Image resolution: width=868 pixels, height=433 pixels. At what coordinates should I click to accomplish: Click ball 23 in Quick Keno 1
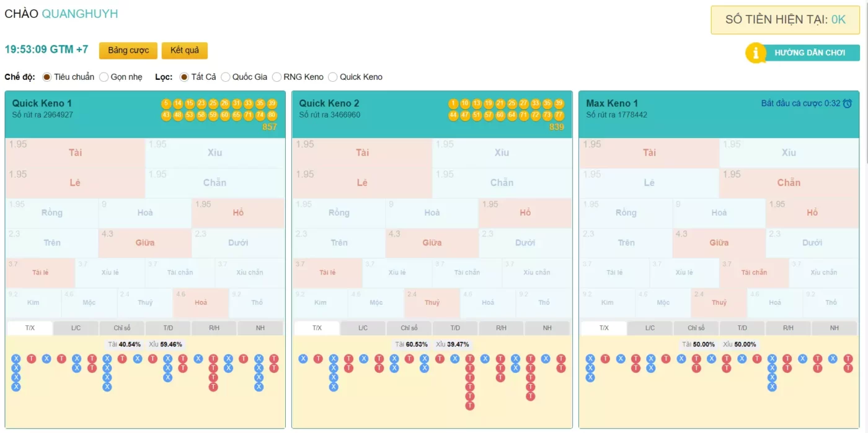(201, 103)
